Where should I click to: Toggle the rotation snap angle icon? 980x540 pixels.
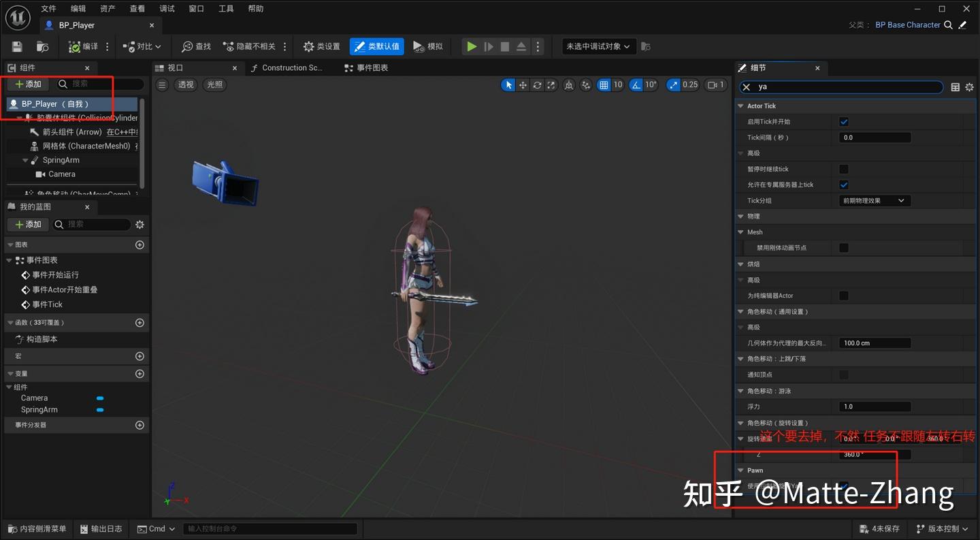(636, 85)
